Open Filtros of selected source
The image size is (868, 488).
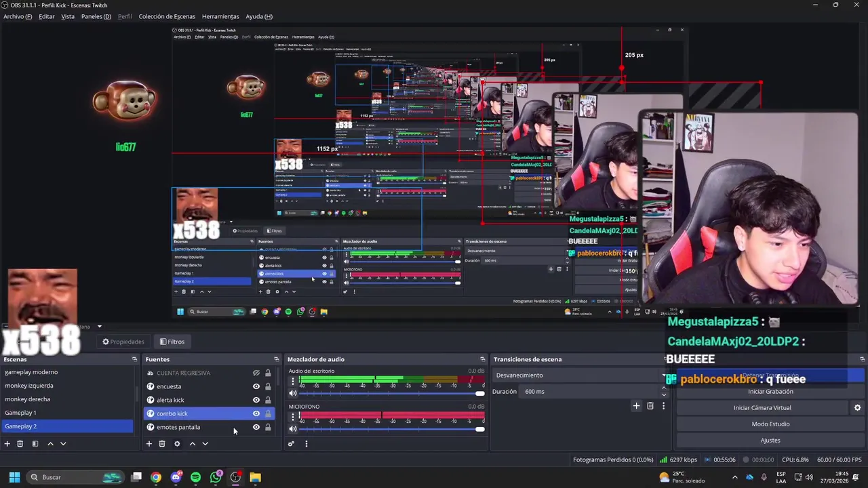[x=172, y=342]
